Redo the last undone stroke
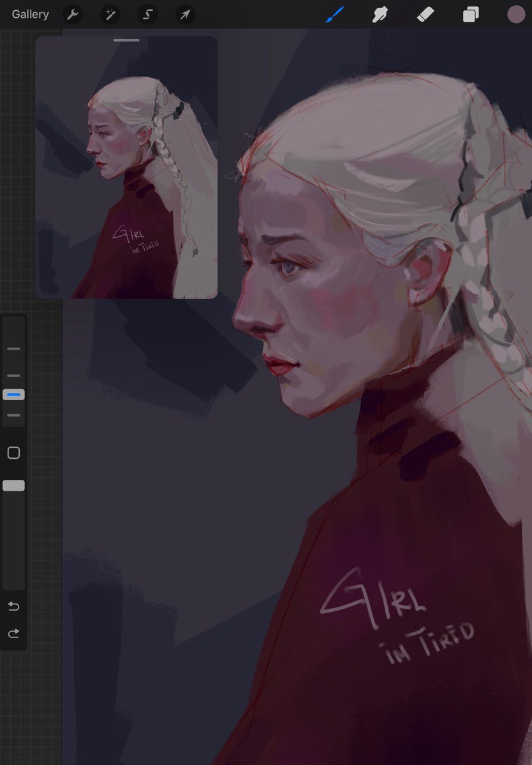This screenshot has height=765, width=532. (13, 634)
